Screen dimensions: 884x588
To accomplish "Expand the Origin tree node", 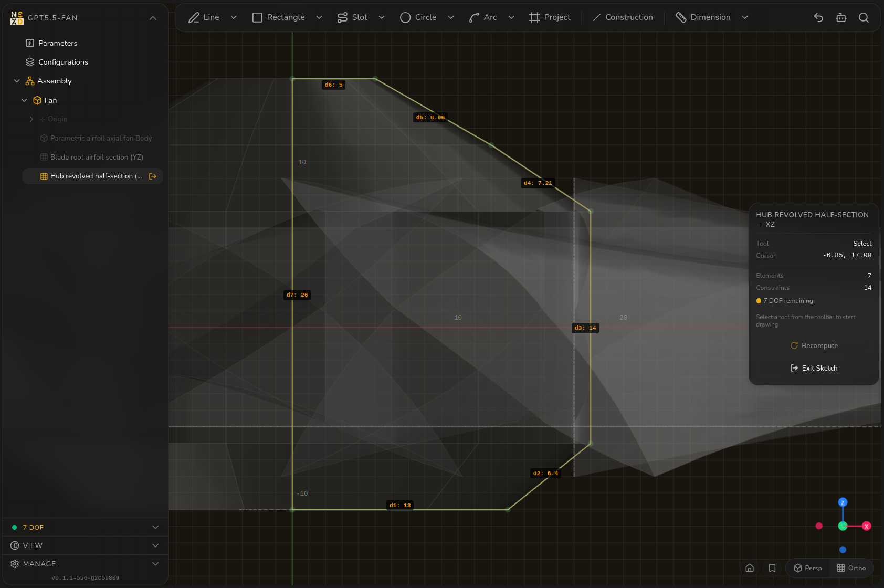I will pos(31,119).
